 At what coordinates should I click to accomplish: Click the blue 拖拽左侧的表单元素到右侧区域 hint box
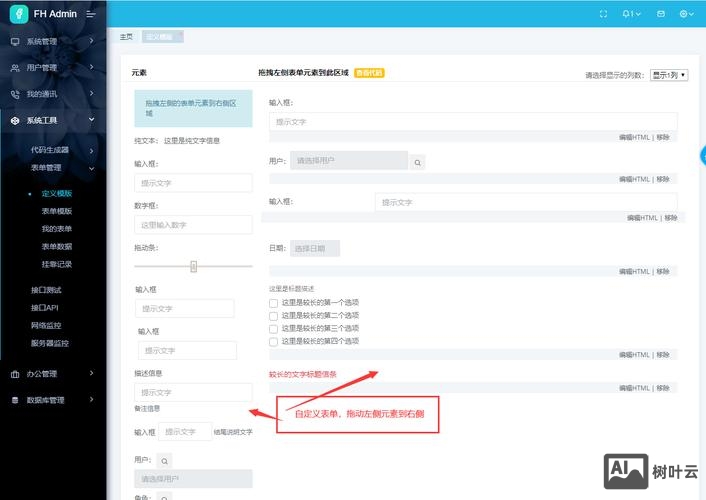[193, 109]
